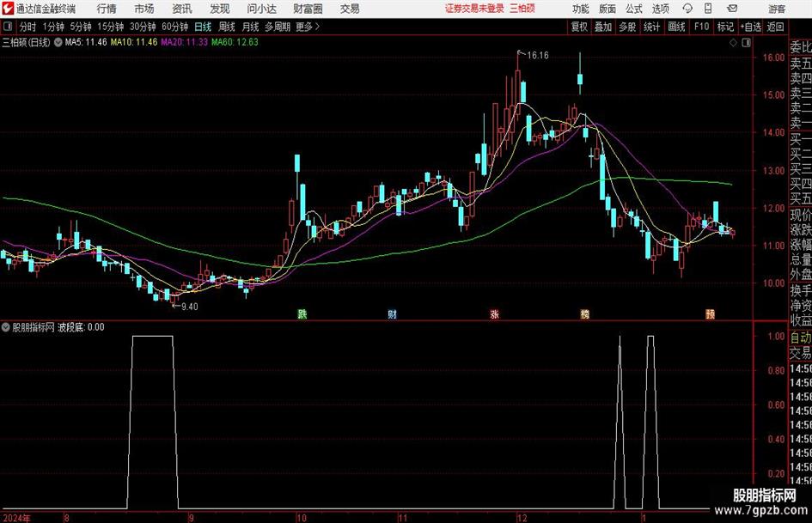Image resolution: width=812 pixels, height=523 pixels.
Task: Click the 复权 toolbar button
Action: click(x=579, y=27)
